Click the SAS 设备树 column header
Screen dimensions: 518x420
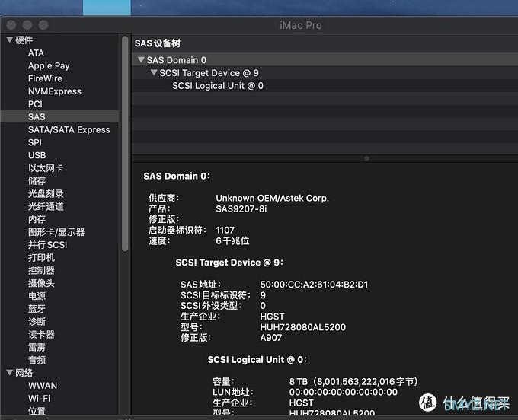click(158, 43)
